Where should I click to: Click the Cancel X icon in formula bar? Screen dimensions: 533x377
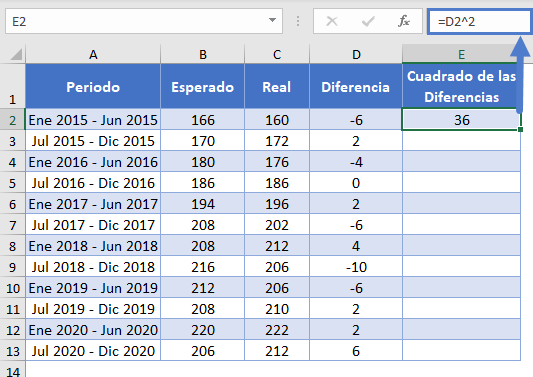tap(332, 22)
